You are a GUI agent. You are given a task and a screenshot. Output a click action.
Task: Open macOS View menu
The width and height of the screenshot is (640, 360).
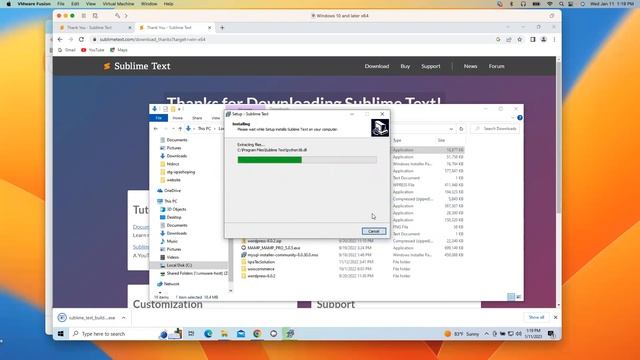91,4
